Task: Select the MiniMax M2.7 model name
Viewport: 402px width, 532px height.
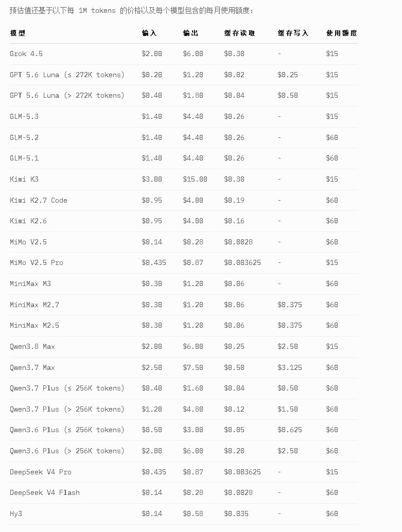Action: click(x=34, y=305)
